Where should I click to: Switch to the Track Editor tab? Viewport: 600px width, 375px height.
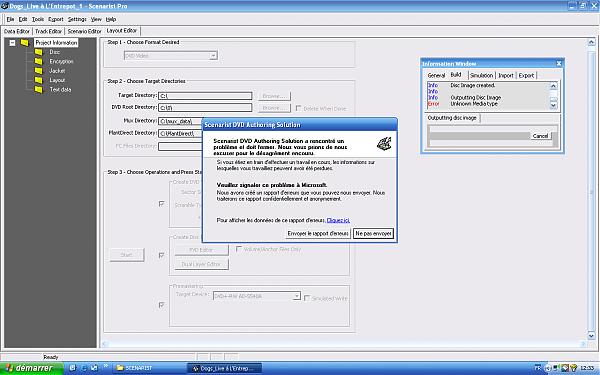(48, 31)
